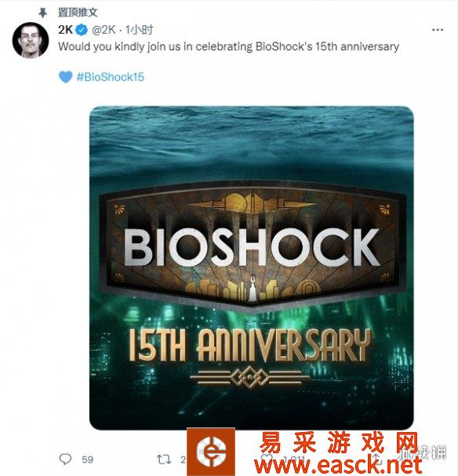Click the pinned tweet pushpin icon
This screenshot has width=458, height=476.
pyautogui.click(x=43, y=13)
